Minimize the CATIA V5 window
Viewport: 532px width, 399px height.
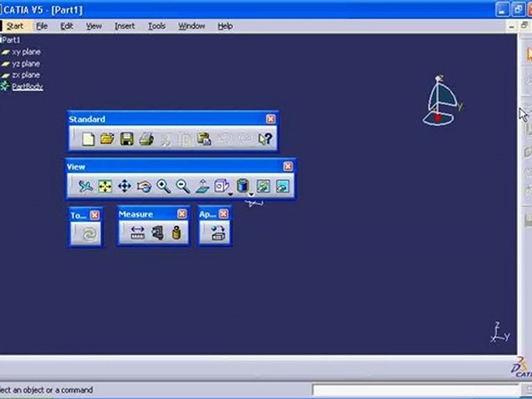coord(502,9)
